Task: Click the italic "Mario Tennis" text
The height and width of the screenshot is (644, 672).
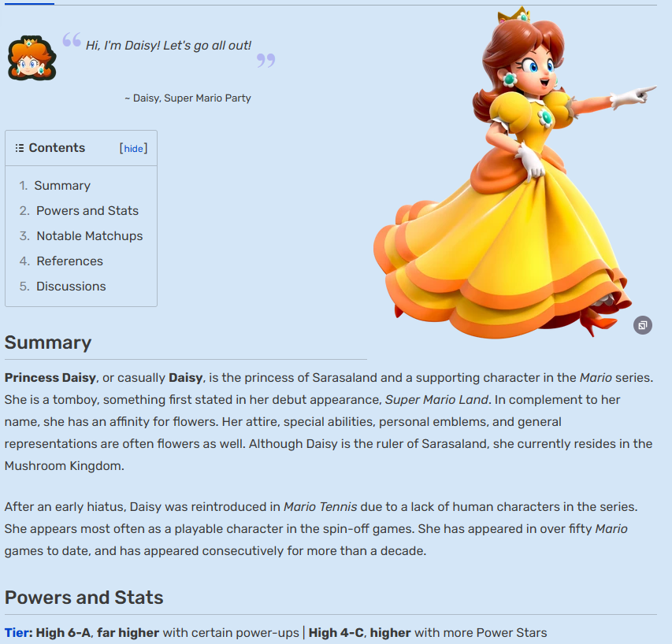Action: (320, 506)
